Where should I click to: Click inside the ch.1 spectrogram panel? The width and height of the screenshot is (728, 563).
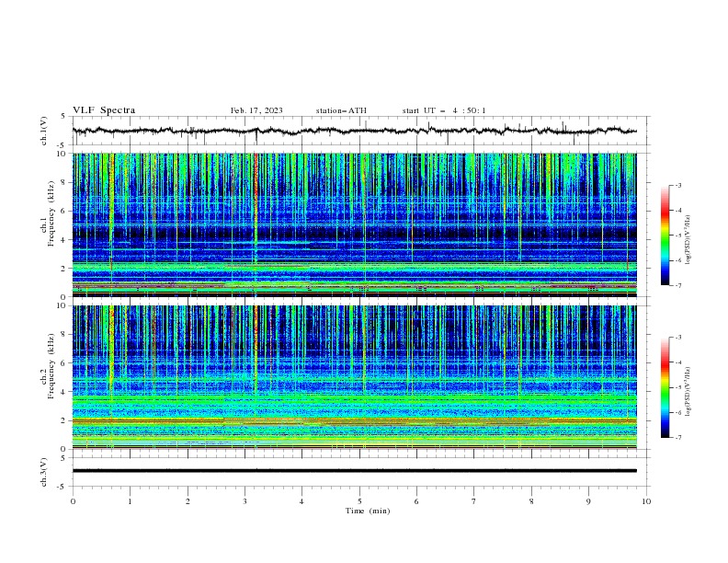(x=354, y=224)
